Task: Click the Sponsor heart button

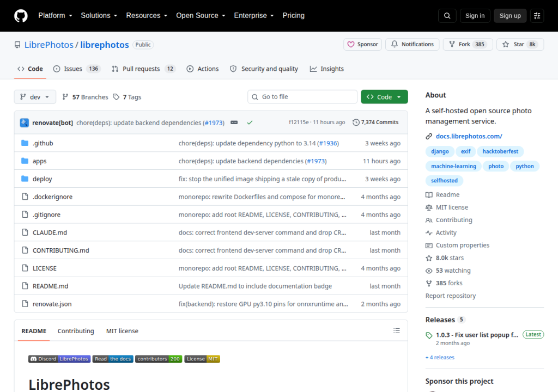Action: tap(362, 45)
